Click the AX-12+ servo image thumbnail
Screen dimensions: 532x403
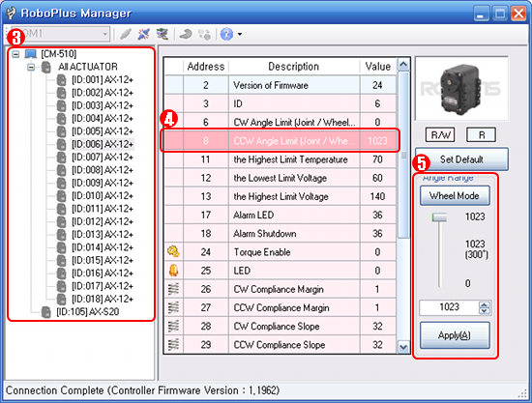tap(461, 89)
